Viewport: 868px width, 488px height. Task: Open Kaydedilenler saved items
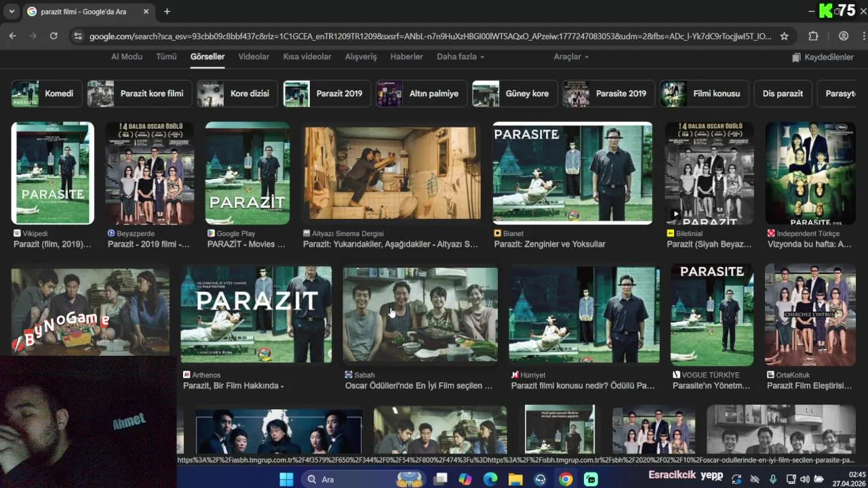tap(823, 58)
